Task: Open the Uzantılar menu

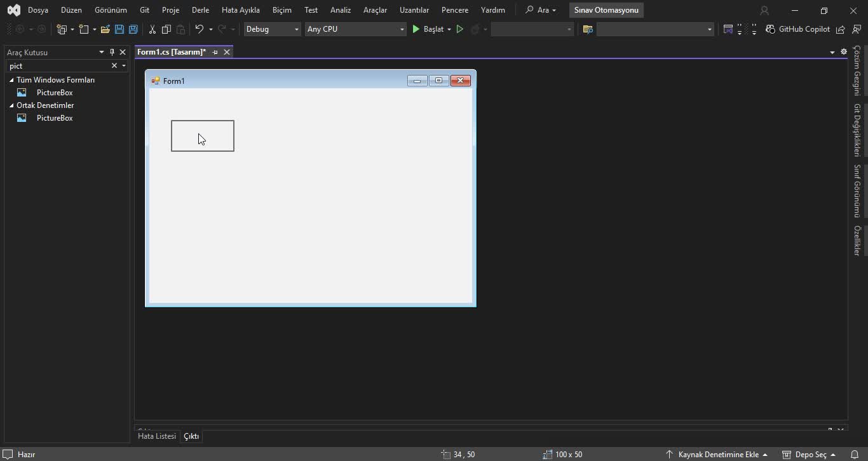Action: [x=414, y=10]
